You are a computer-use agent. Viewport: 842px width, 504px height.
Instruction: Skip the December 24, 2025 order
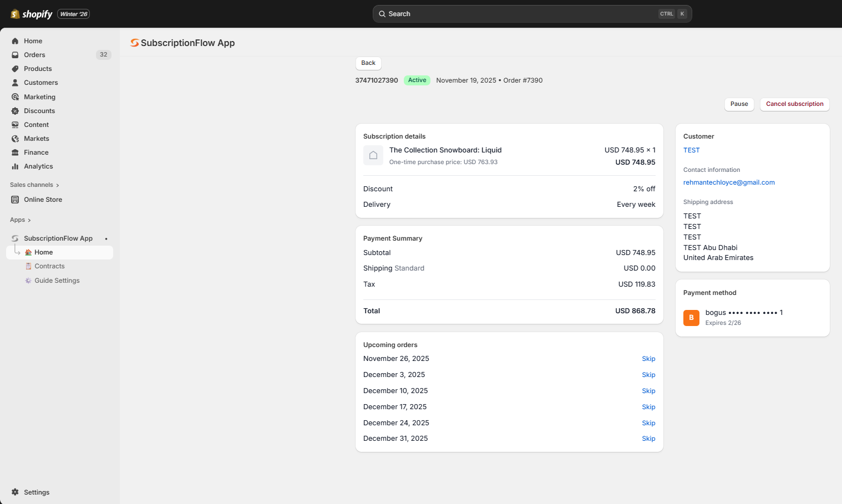(648, 423)
